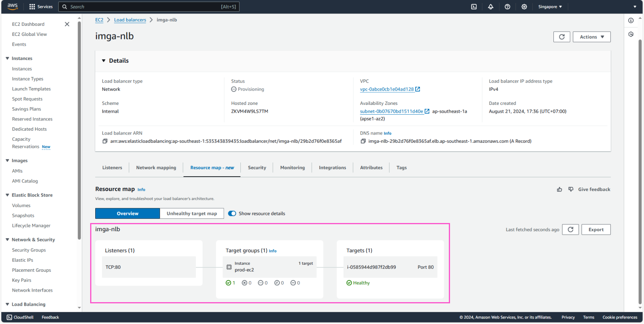Collapse Elastic Block Store section
Screen dimensions: 644x324
point(7,195)
